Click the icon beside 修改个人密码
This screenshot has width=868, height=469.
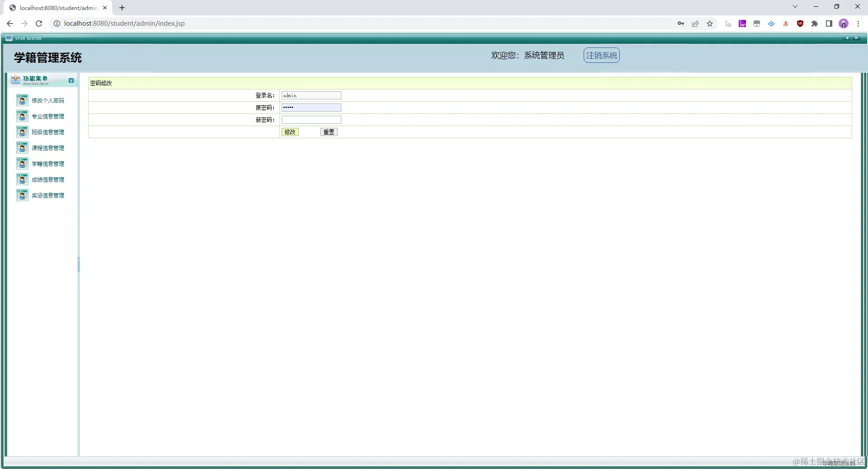click(22, 100)
